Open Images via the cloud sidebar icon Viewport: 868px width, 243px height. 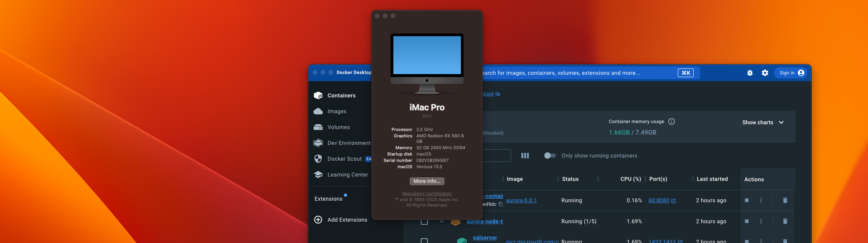point(318,112)
